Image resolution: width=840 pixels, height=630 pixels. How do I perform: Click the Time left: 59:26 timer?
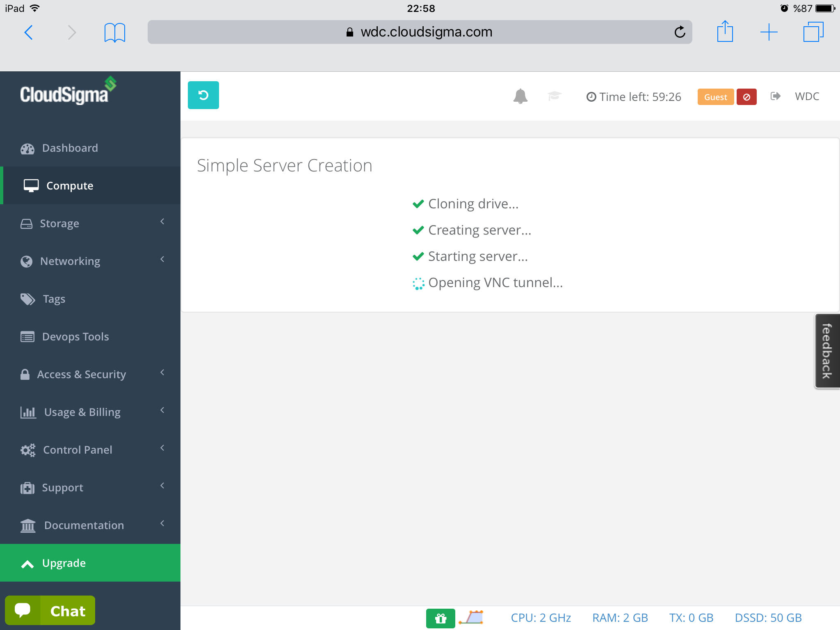tap(634, 97)
